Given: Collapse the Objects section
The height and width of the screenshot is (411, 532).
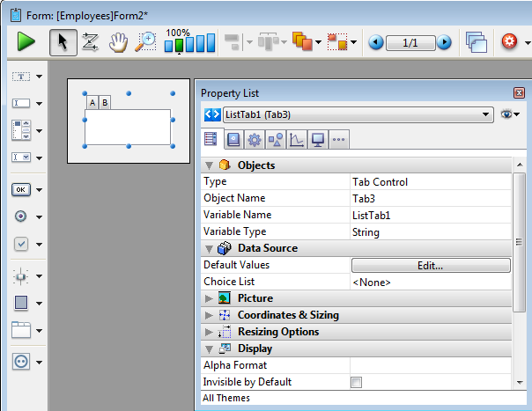Looking at the screenshot, I should [209, 165].
